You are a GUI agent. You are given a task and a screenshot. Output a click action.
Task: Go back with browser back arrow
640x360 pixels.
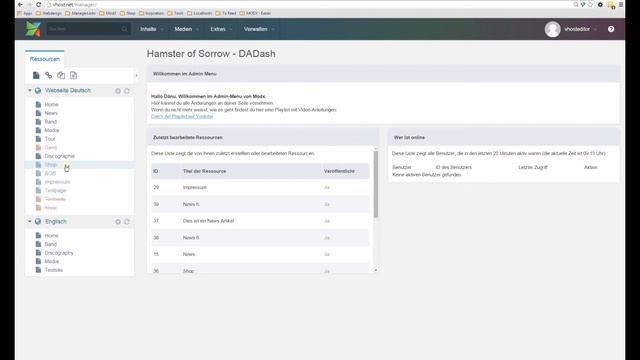click(20, 4)
